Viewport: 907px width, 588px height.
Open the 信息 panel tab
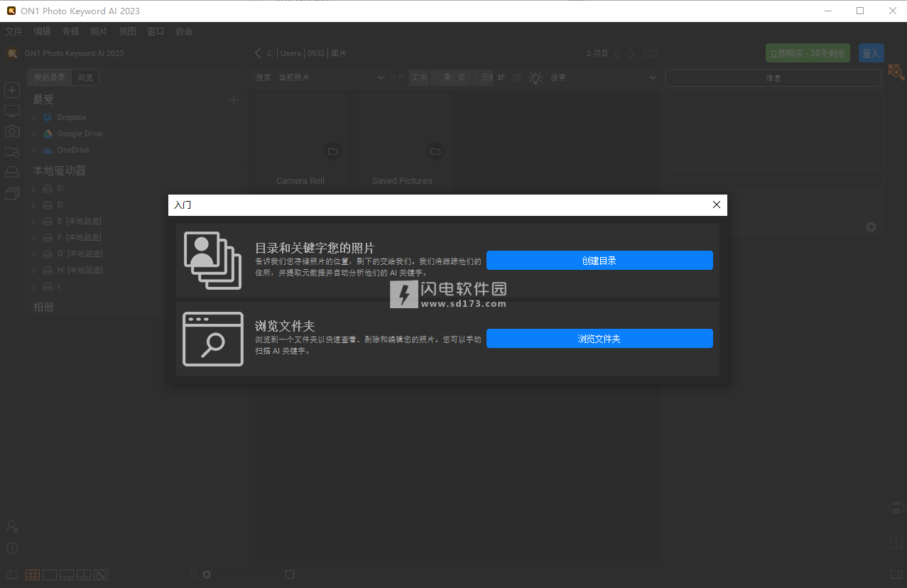tap(773, 78)
